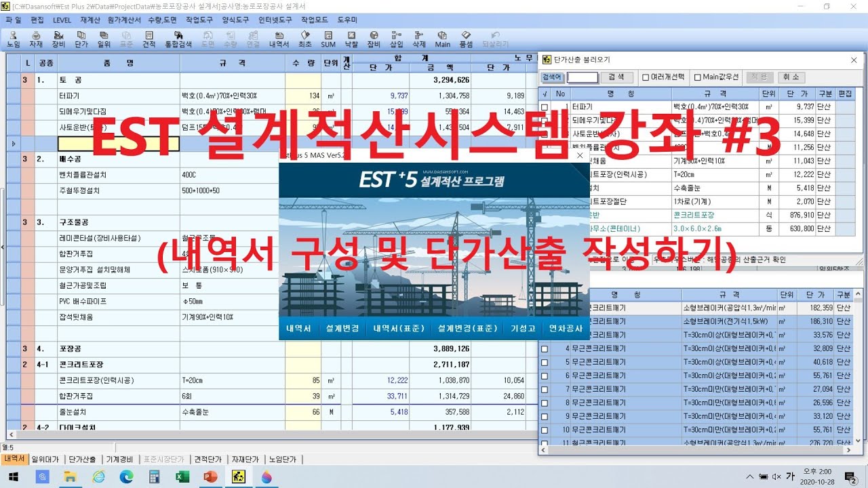The height and width of the screenshot is (488, 868).
Task: Open the 작업도구 menu
Action: pos(199,20)
